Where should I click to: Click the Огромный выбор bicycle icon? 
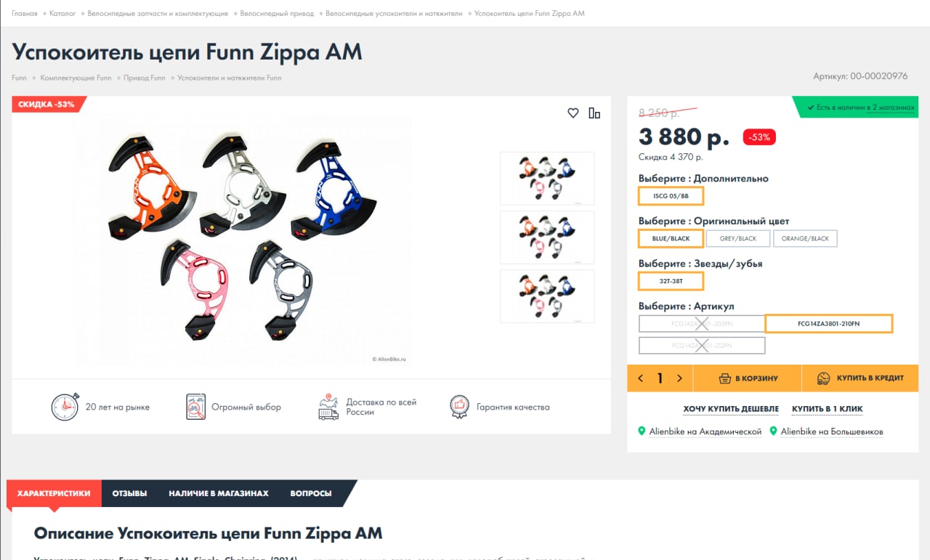[195, 407]
